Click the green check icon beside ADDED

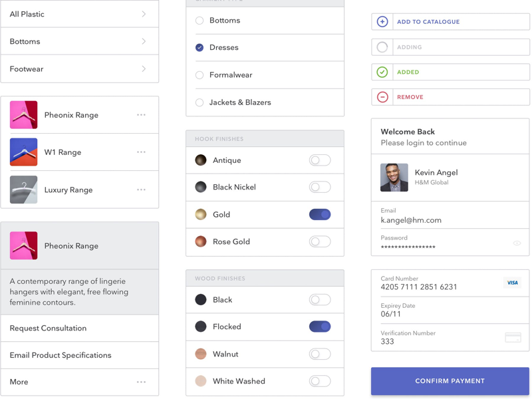pos(382,72)
